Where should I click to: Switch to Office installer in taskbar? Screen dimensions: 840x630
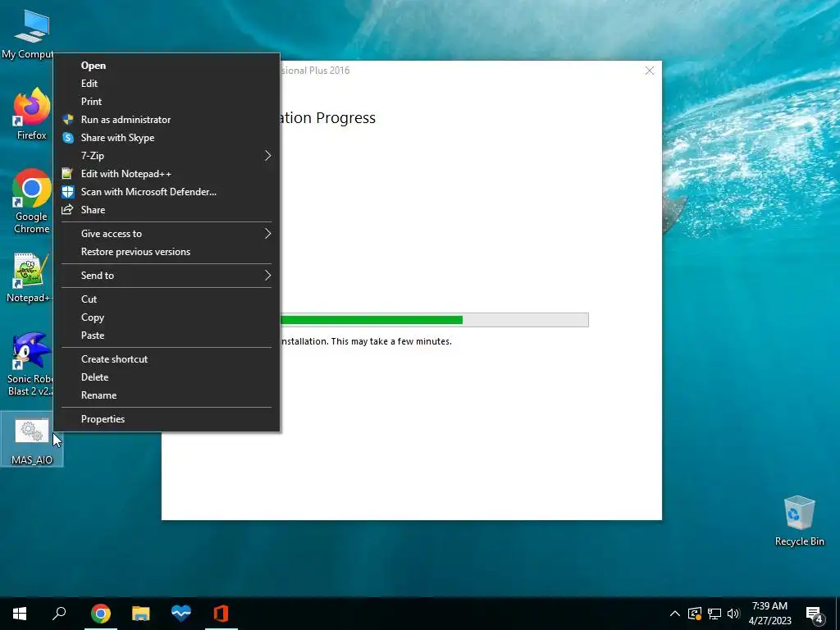(x=221, y=614)
